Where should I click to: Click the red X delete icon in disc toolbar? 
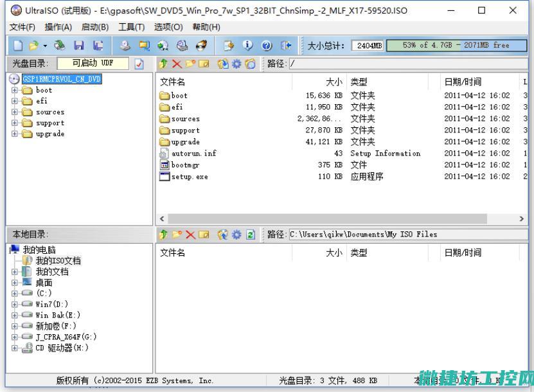(177, 64)
